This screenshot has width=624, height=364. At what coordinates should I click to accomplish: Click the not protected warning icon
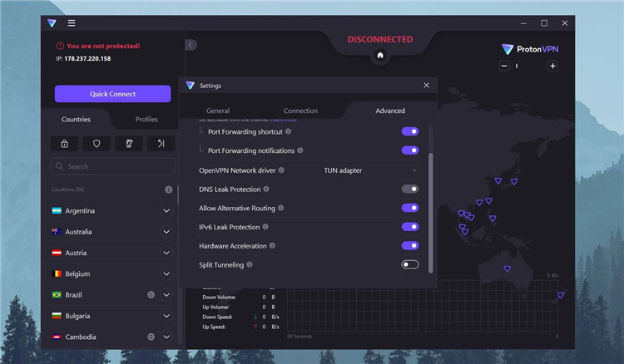point(60,46)
